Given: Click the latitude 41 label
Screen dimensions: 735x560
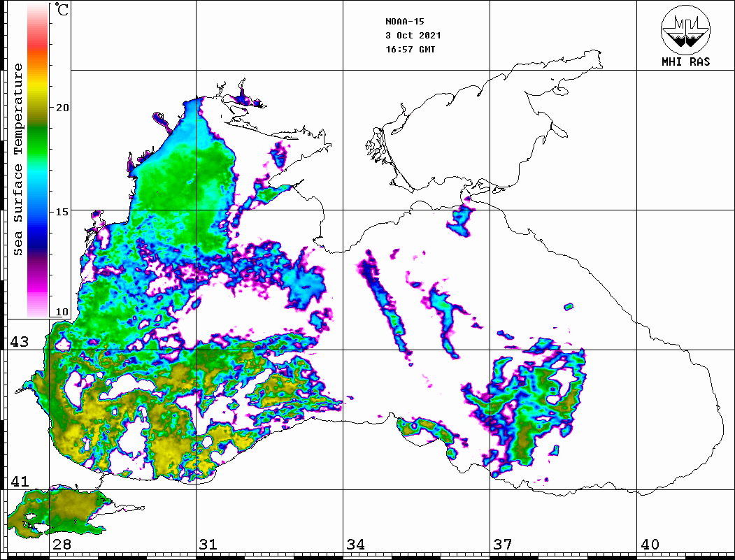Looking at the screenshot, I should (x=18, y=482).
